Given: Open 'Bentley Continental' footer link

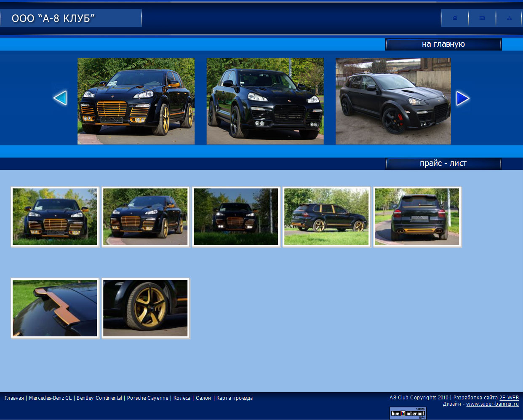Looking at the screenshot, I should [99, 398].
